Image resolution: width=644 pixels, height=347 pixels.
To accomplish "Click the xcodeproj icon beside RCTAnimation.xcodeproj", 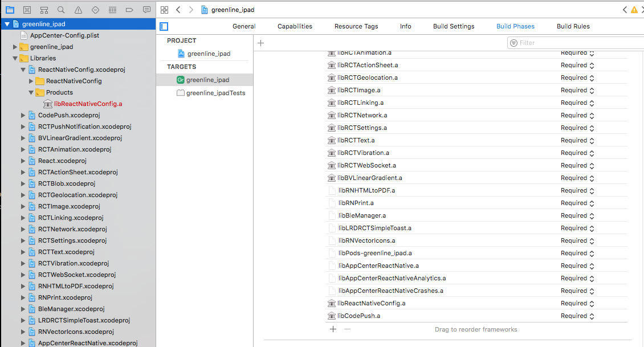I will point(31,149).
